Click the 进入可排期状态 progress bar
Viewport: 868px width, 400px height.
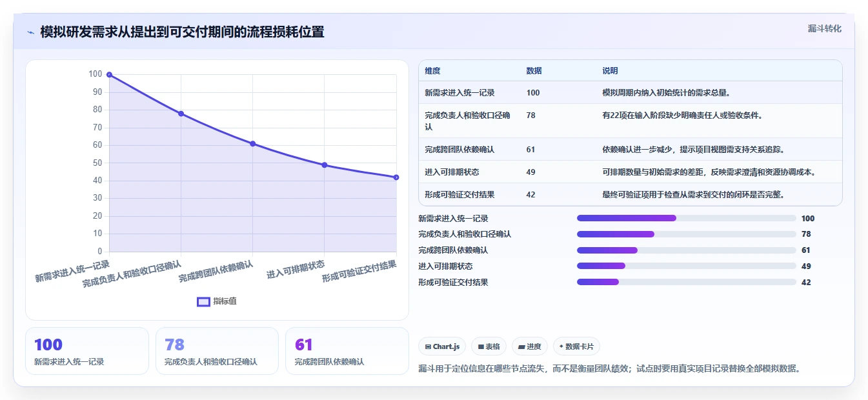(x=687, y=266)
